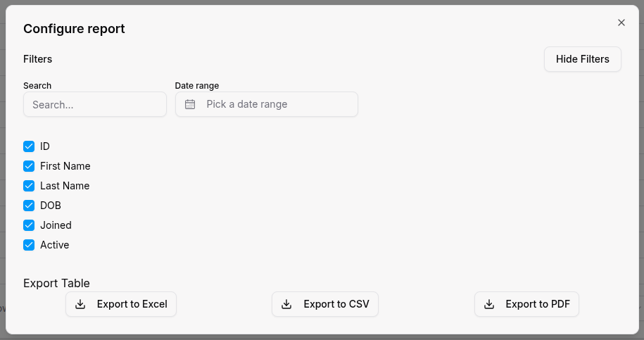Uncheck the DOB checkbox
644x340 pixels.
click(x=29, y=206)
